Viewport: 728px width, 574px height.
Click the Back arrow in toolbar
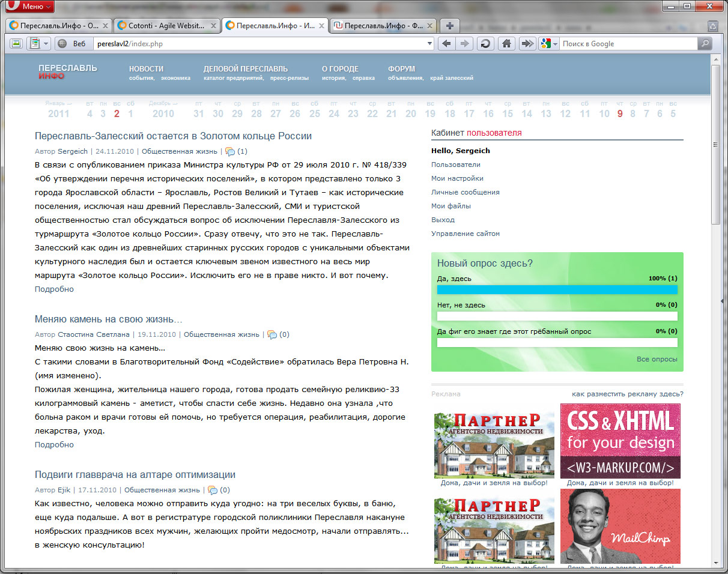tap(446, 44)
